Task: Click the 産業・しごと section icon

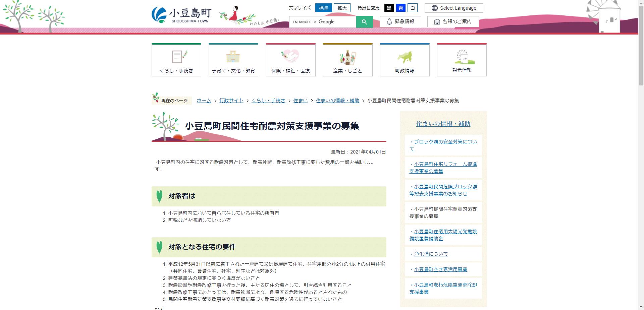Action: pos(347,57)
